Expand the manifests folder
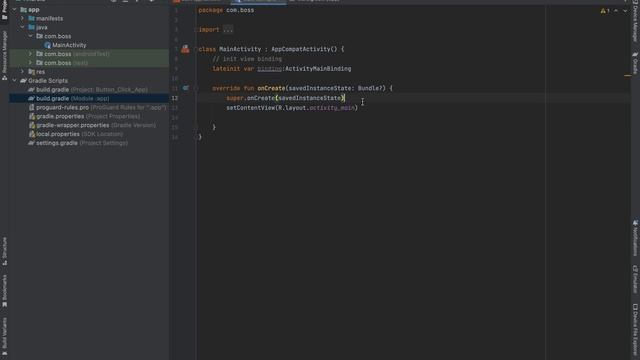This screenshot has height=360, width=640. pos(22,18)
